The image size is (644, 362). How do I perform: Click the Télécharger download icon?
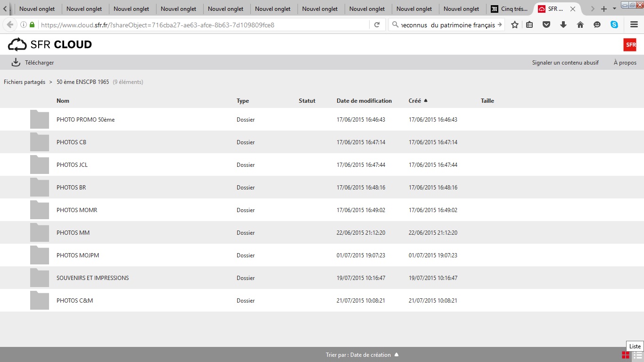tap(16, 62)
